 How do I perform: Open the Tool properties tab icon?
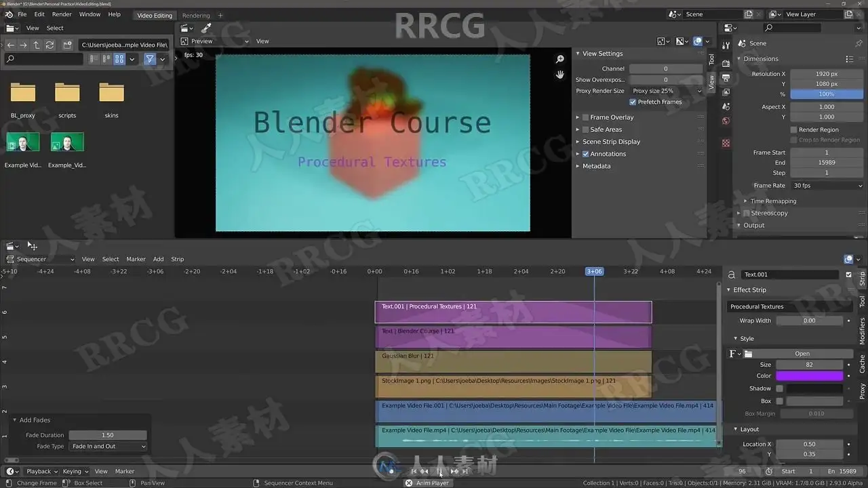(726, 45)
